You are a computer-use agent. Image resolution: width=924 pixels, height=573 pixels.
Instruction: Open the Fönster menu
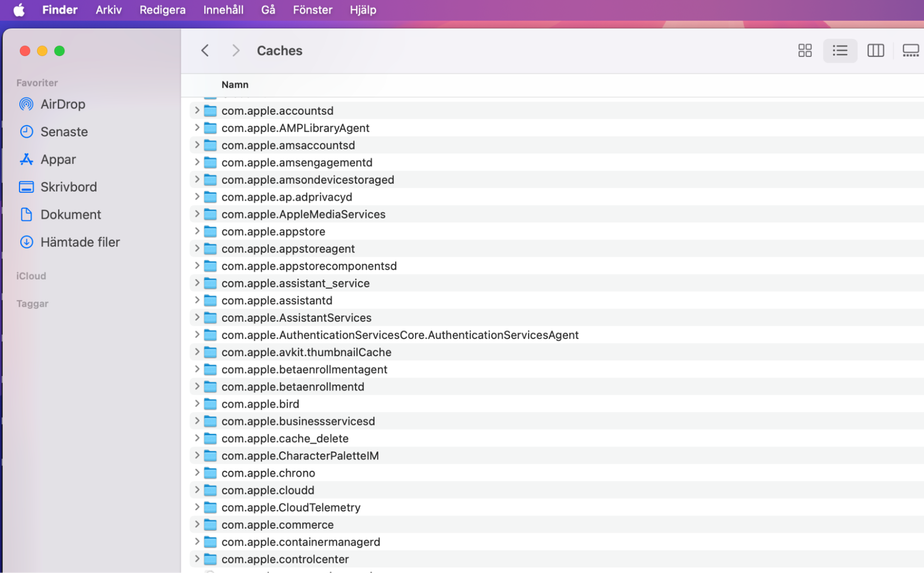pyautogui.click(x=312, y=10)
